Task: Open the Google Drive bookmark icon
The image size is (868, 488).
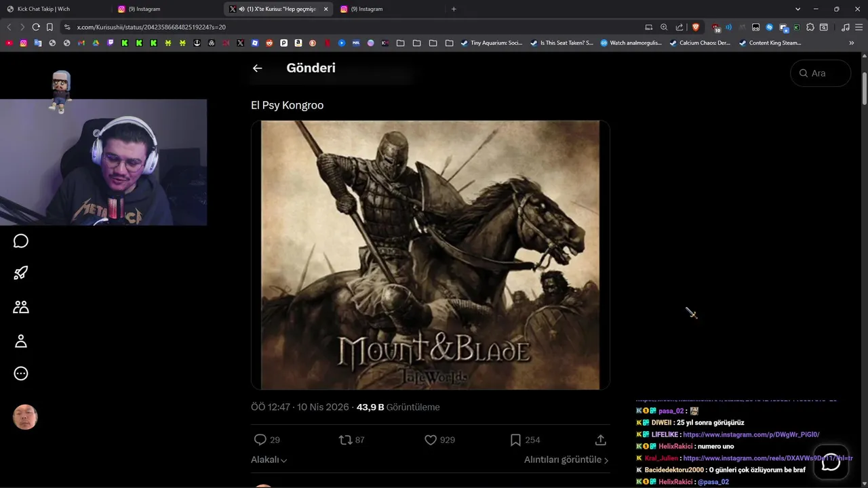Action: (96, 43)
